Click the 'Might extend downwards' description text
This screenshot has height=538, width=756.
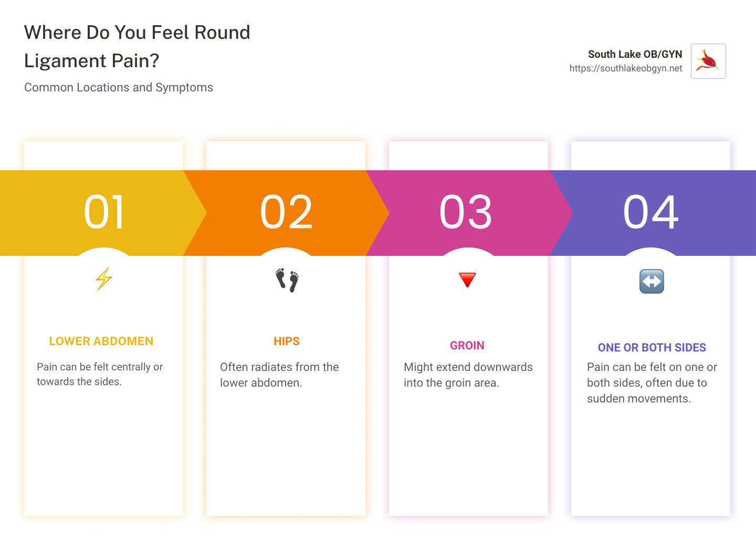click(x=468, y=375)
